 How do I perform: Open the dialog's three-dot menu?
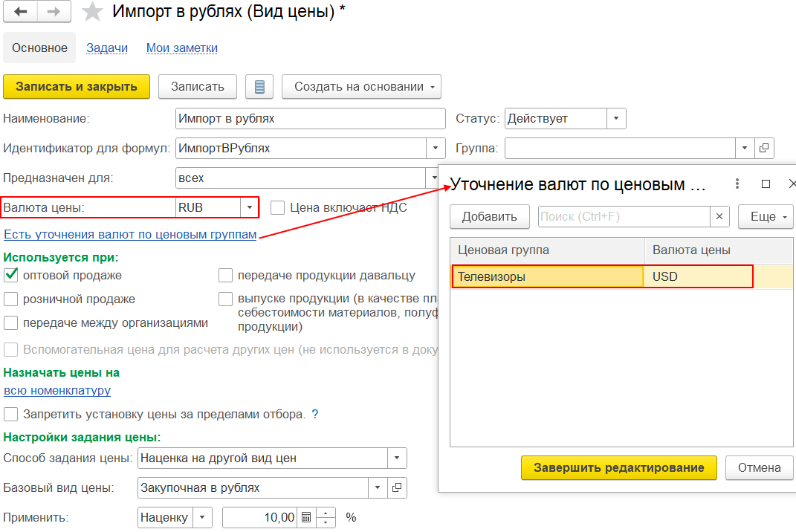coord(737,184)
